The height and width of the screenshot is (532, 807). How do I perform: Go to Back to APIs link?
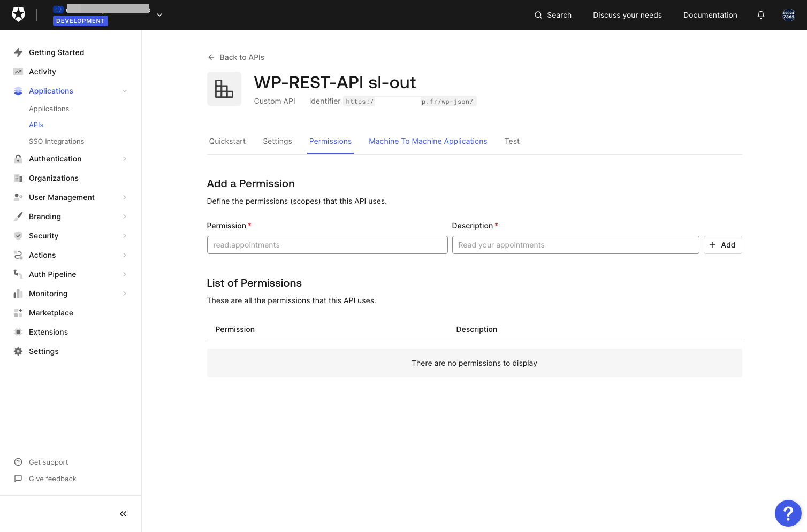tap(236, 57)
